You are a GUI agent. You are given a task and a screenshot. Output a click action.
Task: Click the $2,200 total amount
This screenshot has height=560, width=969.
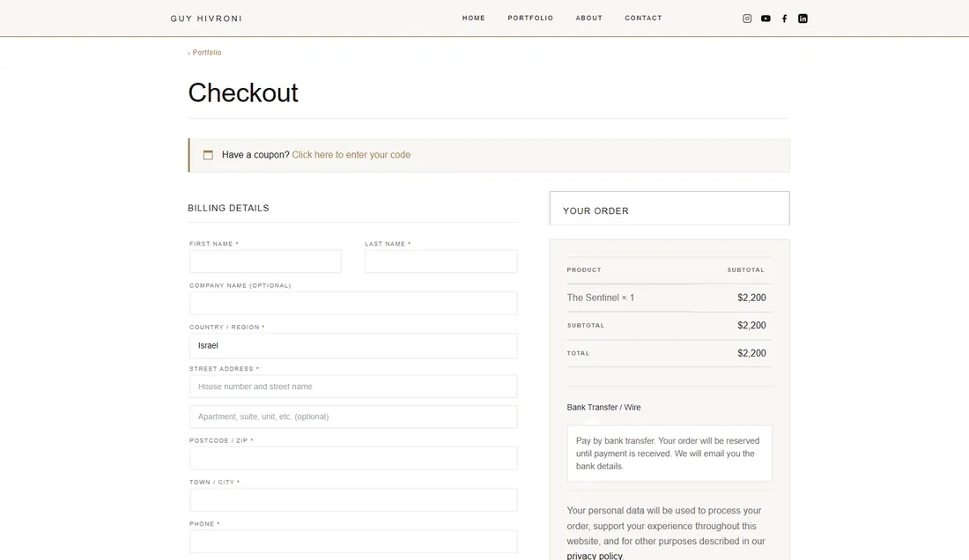click(751, 353)
